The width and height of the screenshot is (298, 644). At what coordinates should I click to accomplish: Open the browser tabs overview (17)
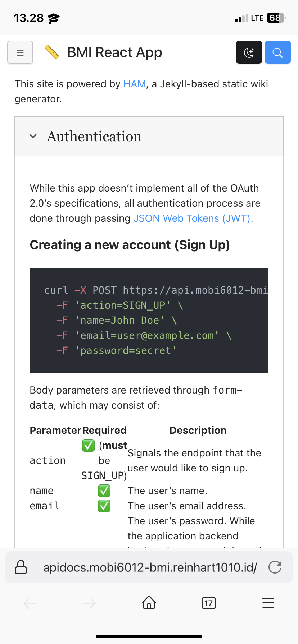209,603
